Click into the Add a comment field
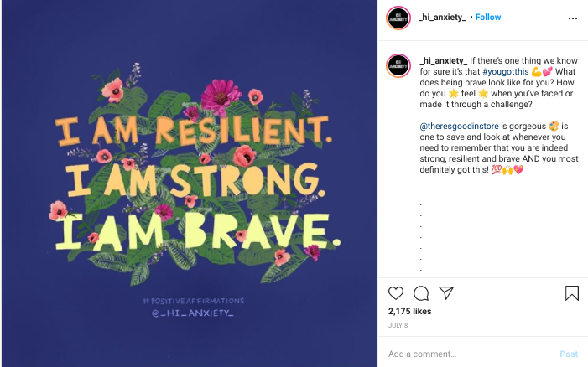Image resolution: width=588 pixels, height=367 pixels. [x=469, y=354]
